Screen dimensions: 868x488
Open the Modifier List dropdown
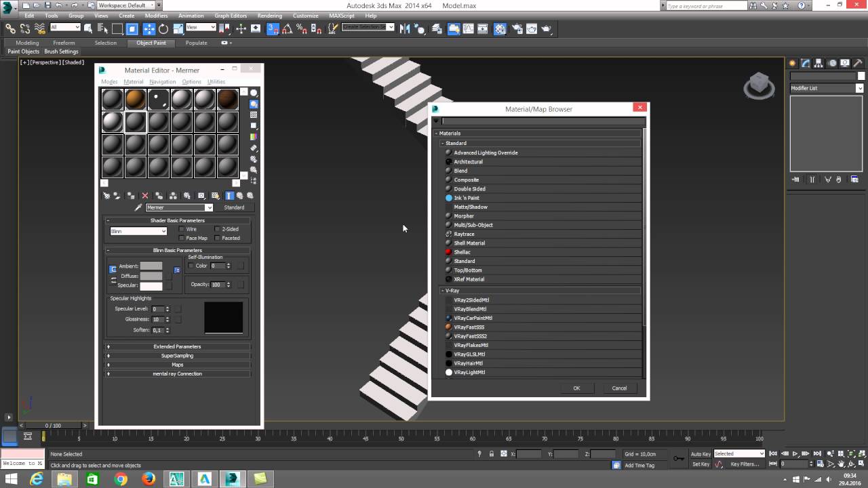coord(827,88)
